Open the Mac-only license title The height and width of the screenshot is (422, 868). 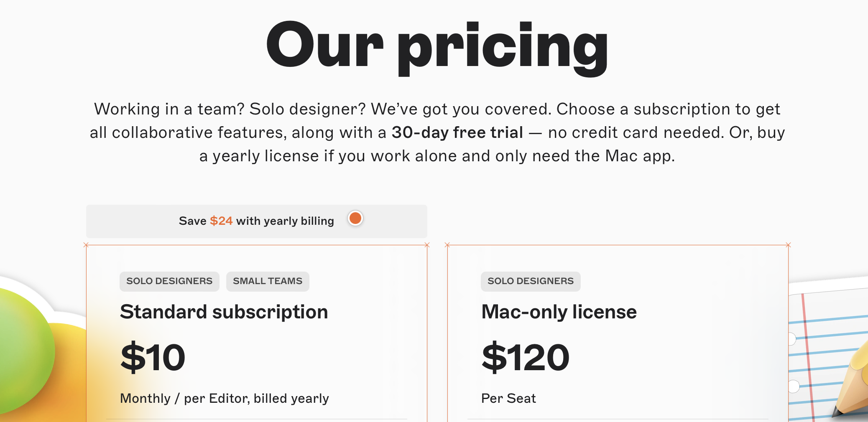click(x=559, y=312)
